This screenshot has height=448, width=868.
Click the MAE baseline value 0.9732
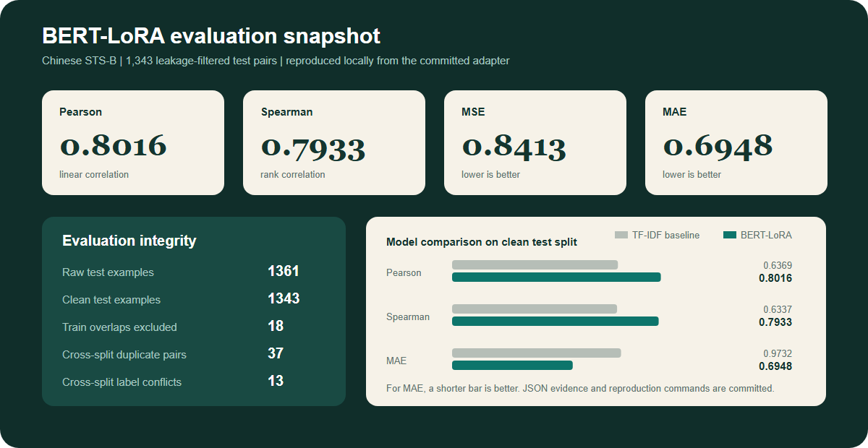778,354
